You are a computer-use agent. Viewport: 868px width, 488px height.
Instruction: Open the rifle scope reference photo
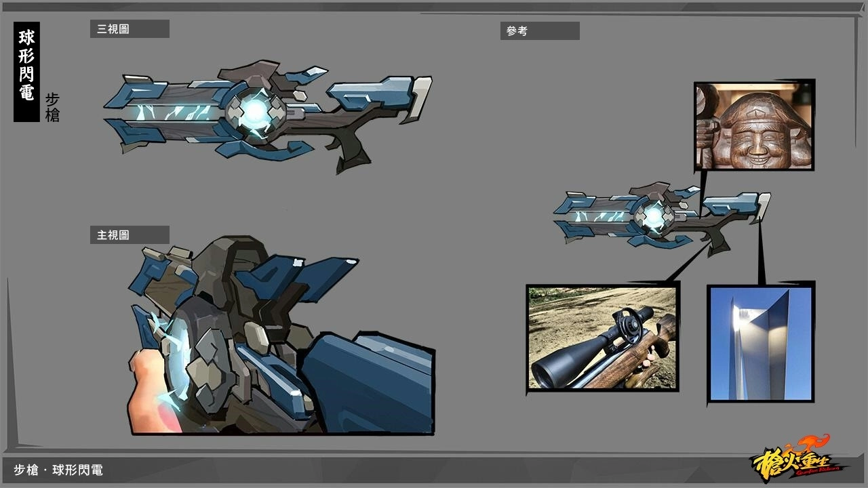(602, 338)
